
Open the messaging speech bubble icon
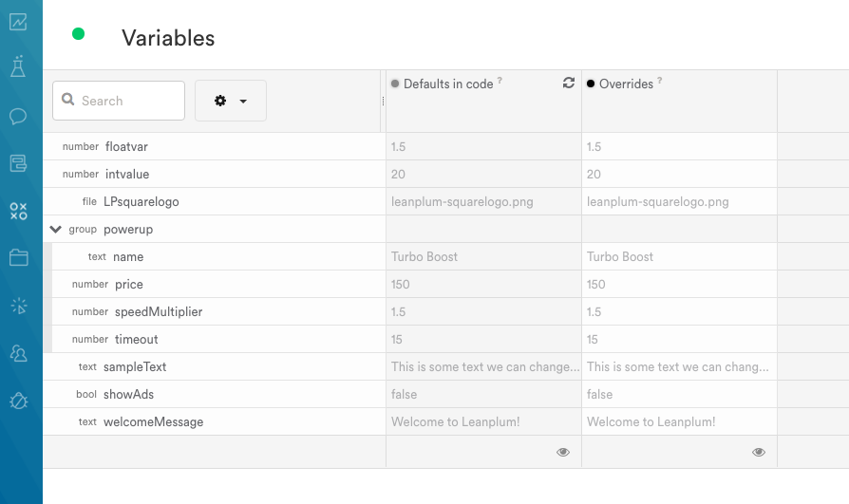coord(18,116)
